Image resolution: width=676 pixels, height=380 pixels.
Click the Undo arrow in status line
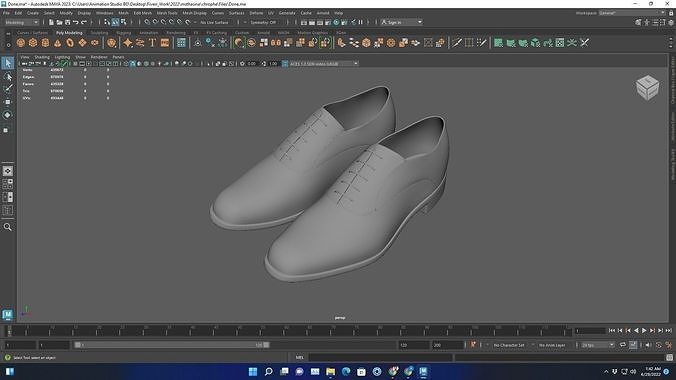click(x=75, y=22)
